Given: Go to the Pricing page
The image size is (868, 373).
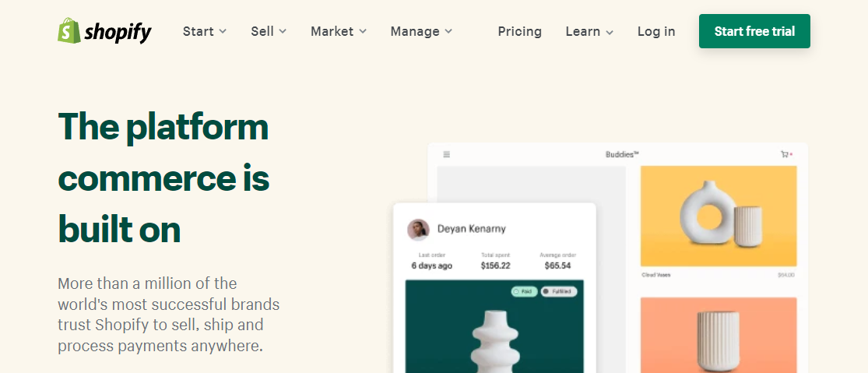Looking at the screenshot, I should [x=520, y=31].
